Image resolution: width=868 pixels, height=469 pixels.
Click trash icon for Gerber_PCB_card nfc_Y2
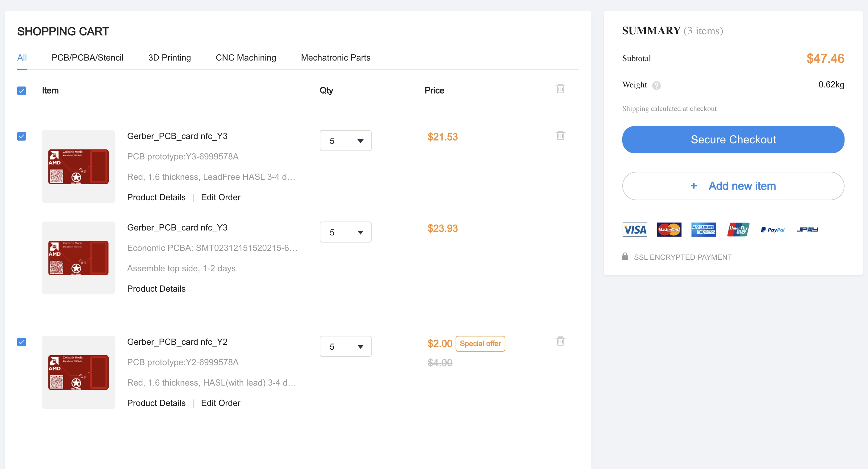[x=560, y=341]
